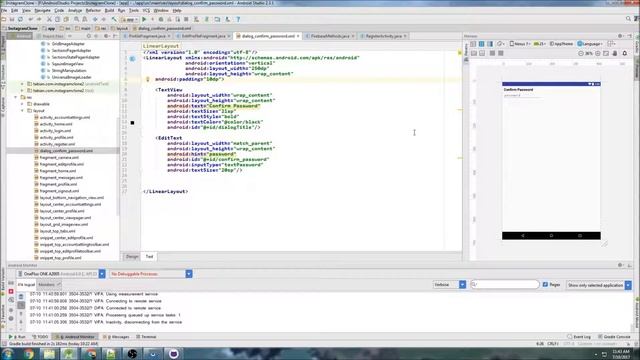The height and width of the screenshot is (360, 640).
Task: Click the yellow lightbulb intention icon in editor
Action: 148,79
